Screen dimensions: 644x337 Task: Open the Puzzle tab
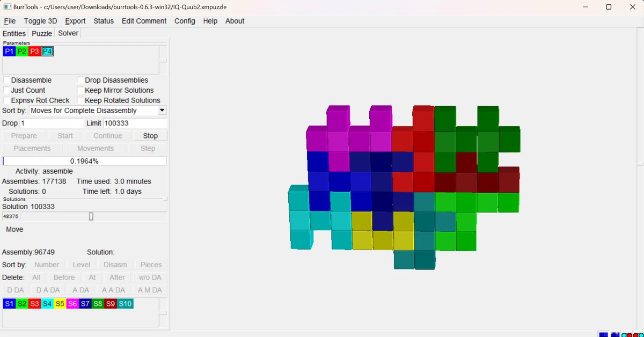point(42,33)
